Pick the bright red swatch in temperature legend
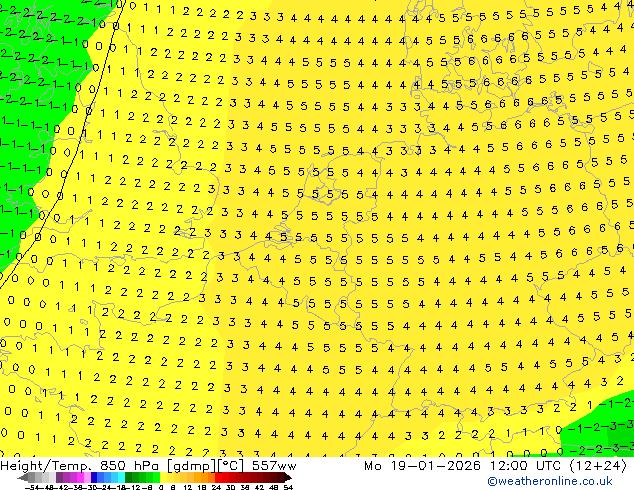The width and height of the screenshot is (634, 490). click(218, 478)
